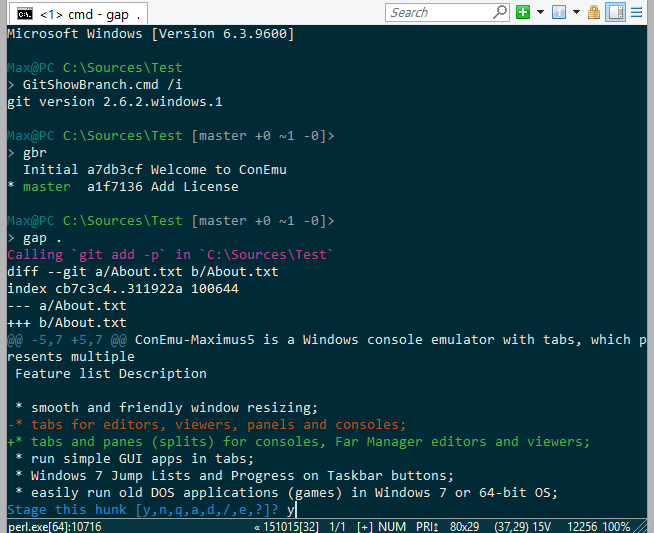Click the 1/1 console count indicator
The image size is (654, 533).
[x=337, y=527]
